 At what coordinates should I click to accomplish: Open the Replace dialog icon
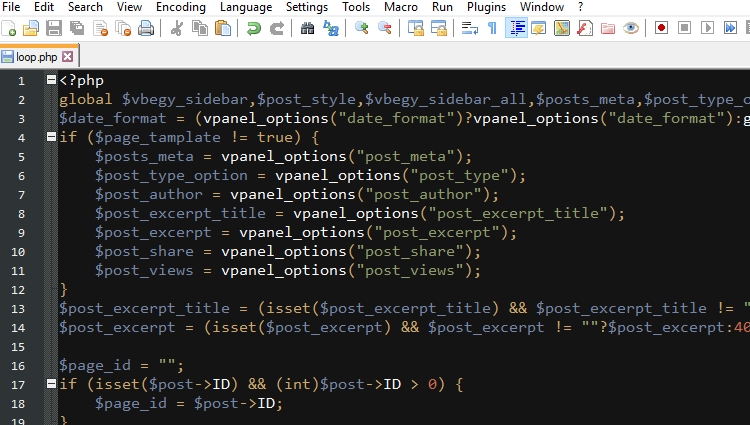331,28
